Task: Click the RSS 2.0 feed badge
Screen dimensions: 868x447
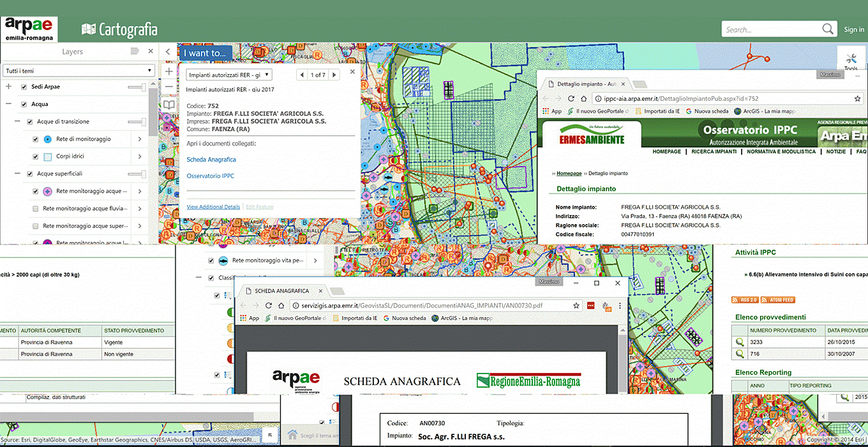Action: pyautogui.click(x=745, y=300)
